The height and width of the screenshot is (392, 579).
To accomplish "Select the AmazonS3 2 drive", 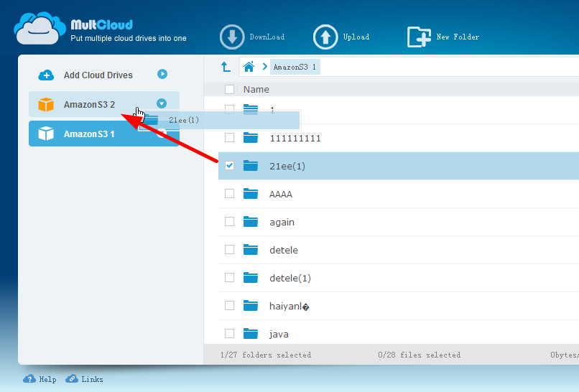I will click(104, 104).
